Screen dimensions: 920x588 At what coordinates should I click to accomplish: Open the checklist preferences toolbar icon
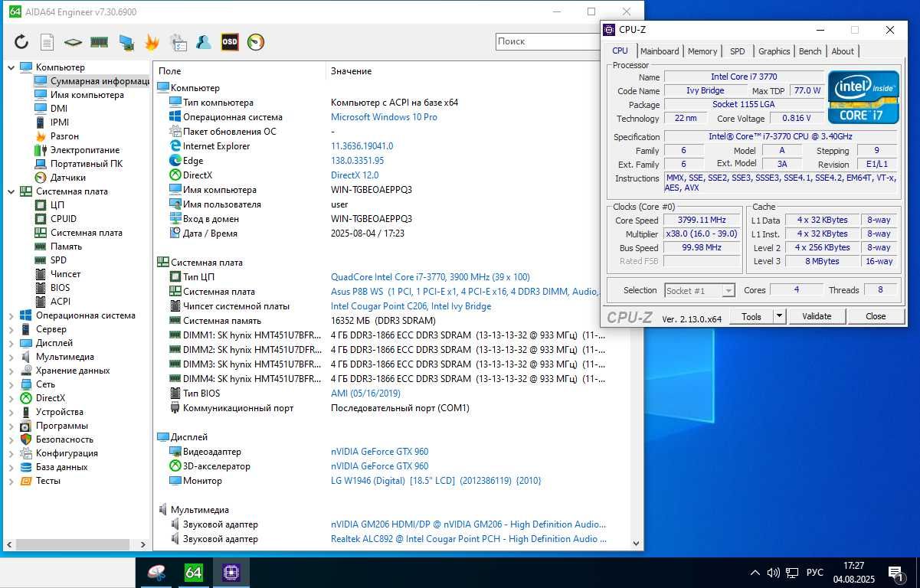click(178, 42)
